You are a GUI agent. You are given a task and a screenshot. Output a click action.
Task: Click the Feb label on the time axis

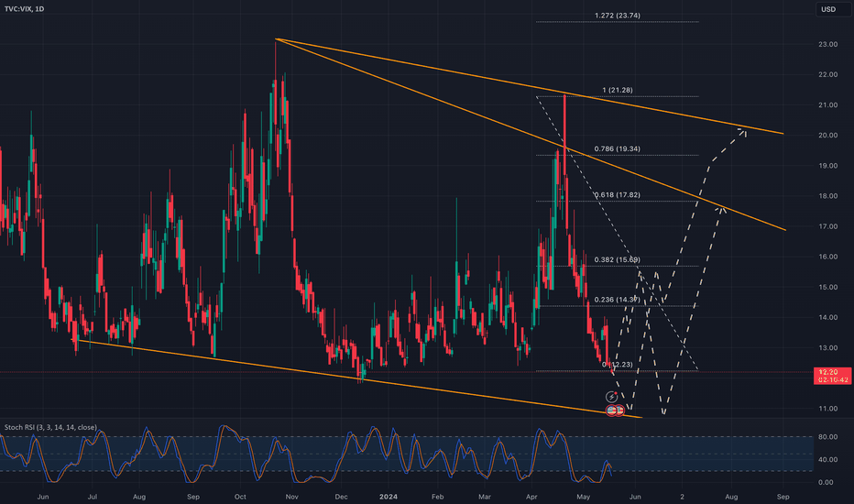[437, 497]
